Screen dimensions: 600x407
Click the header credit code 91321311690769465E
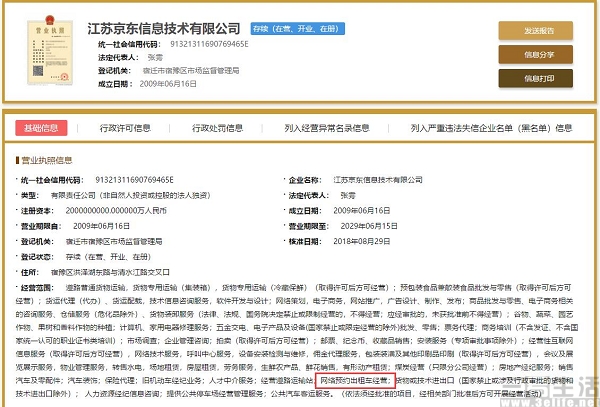click(x=209, y=44)
